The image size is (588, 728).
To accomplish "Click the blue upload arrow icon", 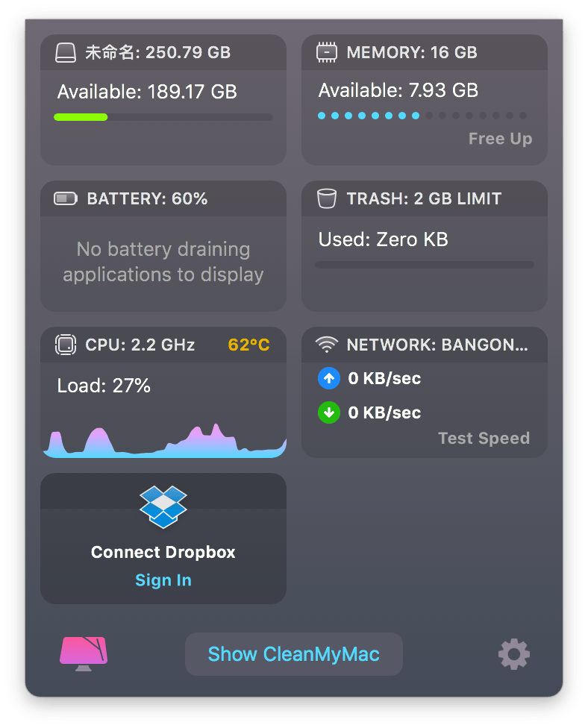I will coord(329,378).
